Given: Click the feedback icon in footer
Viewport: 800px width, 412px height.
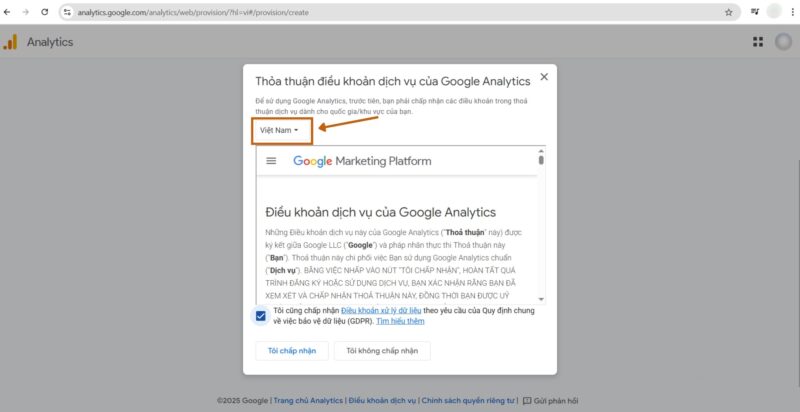Looking at the screenshot, I should 527,401.
